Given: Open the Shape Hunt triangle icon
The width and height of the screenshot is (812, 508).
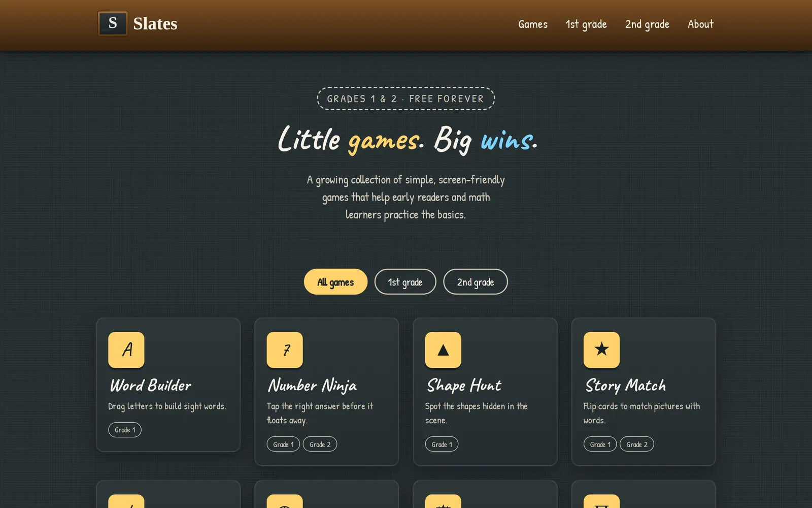Looking at the screenshot, I should (443, 350).
